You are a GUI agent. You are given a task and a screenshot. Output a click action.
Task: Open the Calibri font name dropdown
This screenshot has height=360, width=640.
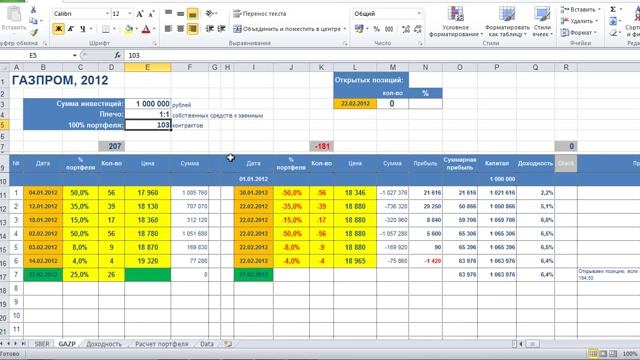107,14
